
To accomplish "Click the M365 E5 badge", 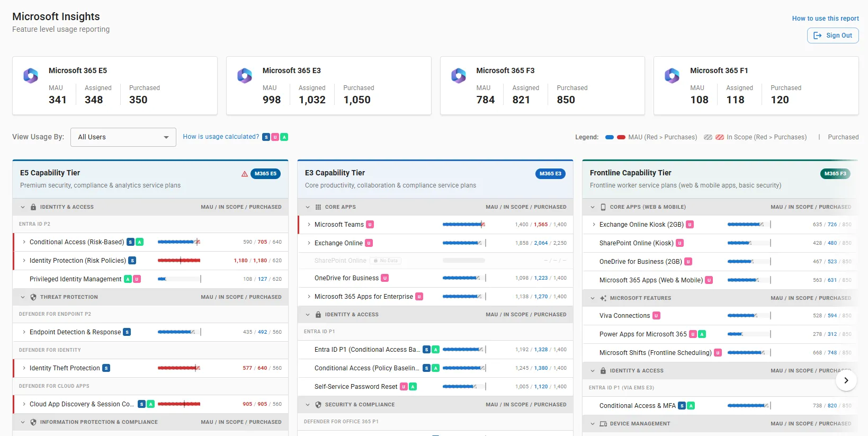I will [265, 174].
